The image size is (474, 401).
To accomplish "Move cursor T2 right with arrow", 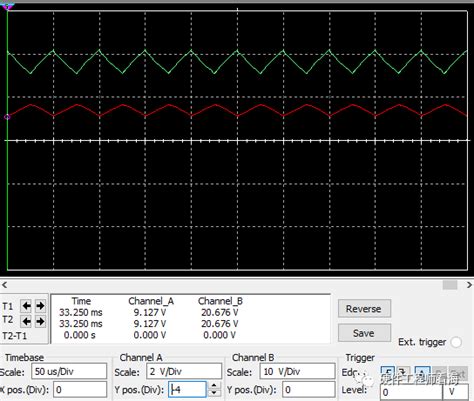I will [x=40, y=321].
